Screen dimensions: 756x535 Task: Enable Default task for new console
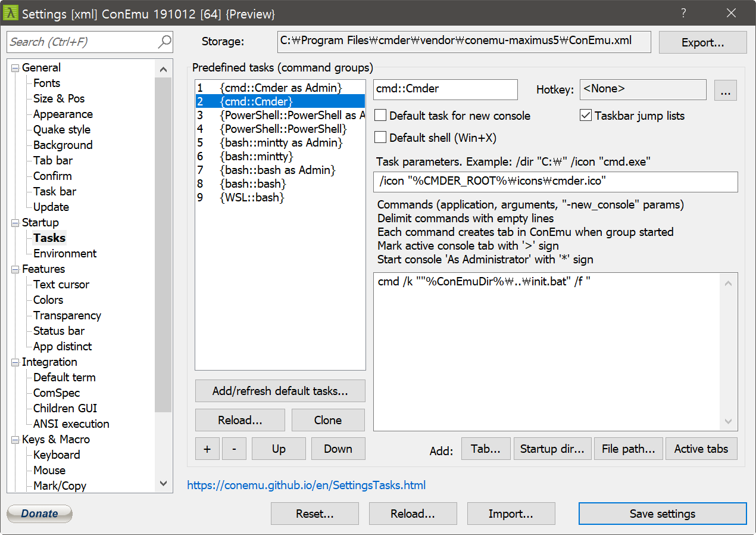(380, 116)
